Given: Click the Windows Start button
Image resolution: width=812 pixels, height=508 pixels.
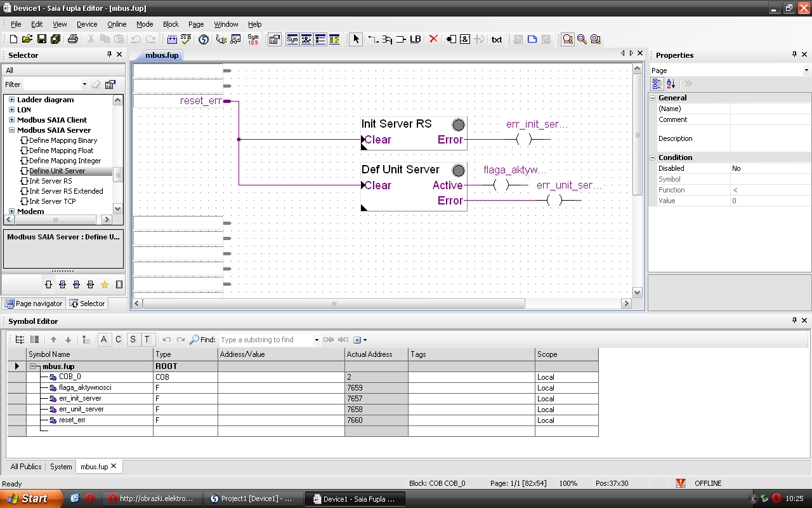Looking at the screenshot, I should (31, 498).
